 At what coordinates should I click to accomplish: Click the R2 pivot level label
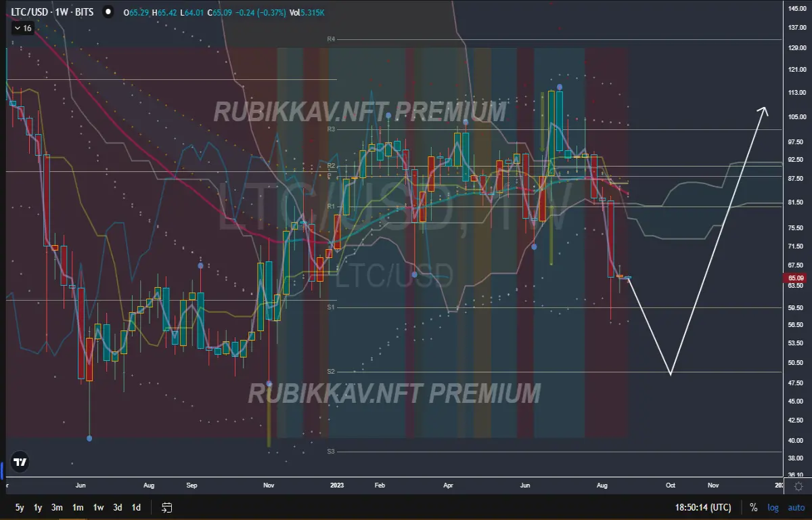tap(331, 166)
